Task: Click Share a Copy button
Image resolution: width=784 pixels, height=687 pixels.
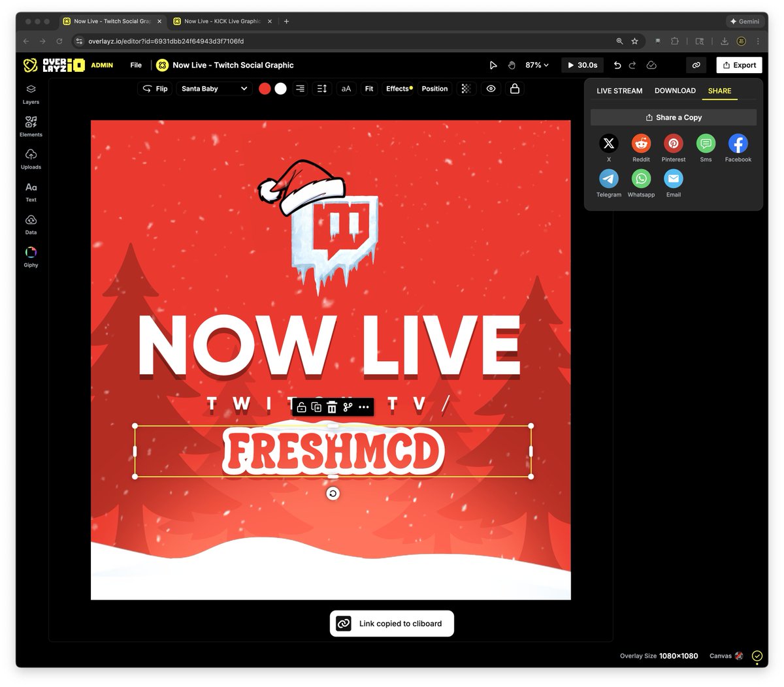Action: coord(674,118)
